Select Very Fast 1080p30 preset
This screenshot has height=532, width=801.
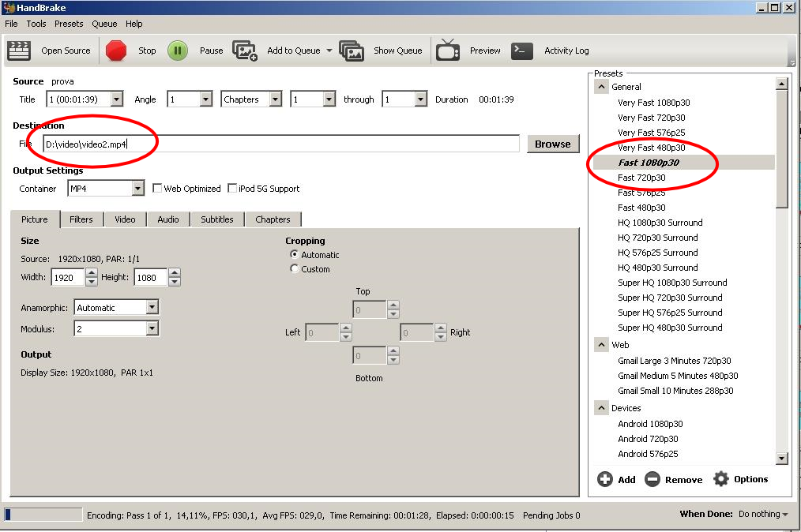654,103
